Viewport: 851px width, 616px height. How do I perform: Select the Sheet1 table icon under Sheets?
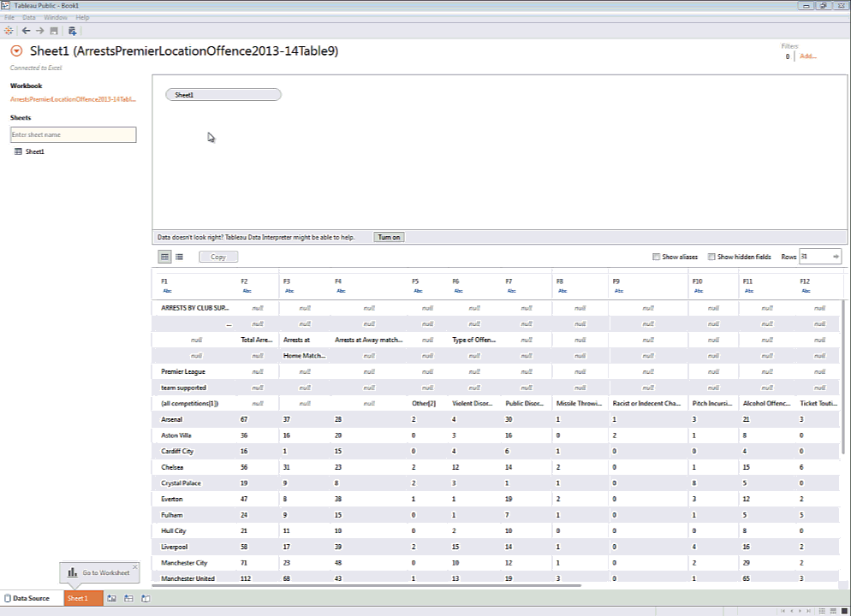[x=19, y=151]
